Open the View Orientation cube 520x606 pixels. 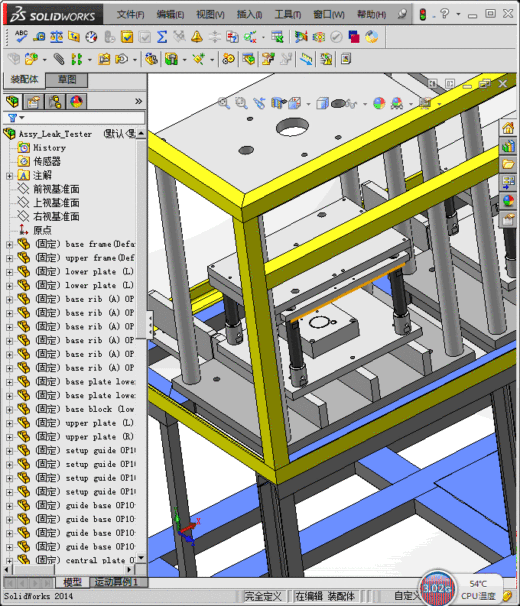295,103
